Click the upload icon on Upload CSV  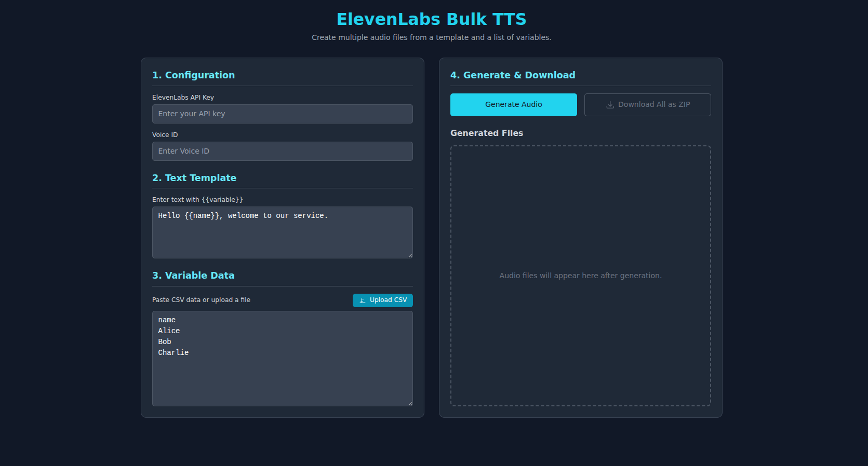click(x=363, y=300)
